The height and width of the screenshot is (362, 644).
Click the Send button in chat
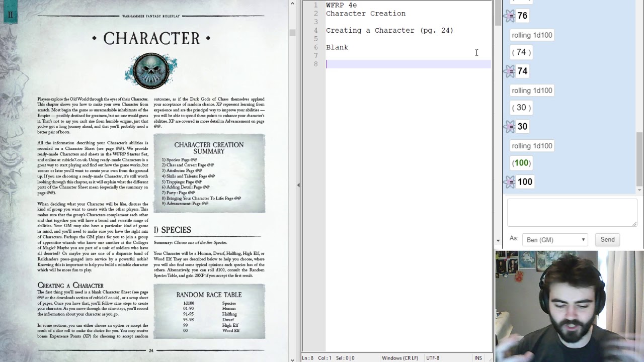[607, 240]
